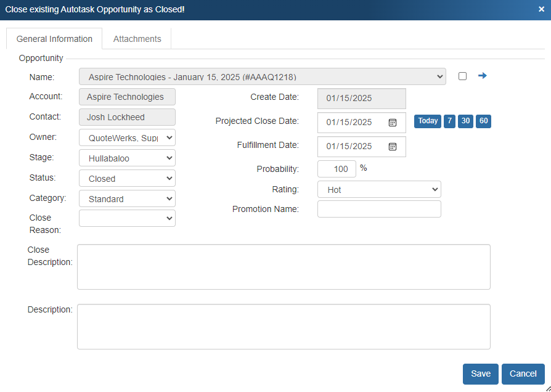Image resolution: width=551 pixels, height=392 pixels.
Task: Save the opportunity changes
Action: pos(481,374)
